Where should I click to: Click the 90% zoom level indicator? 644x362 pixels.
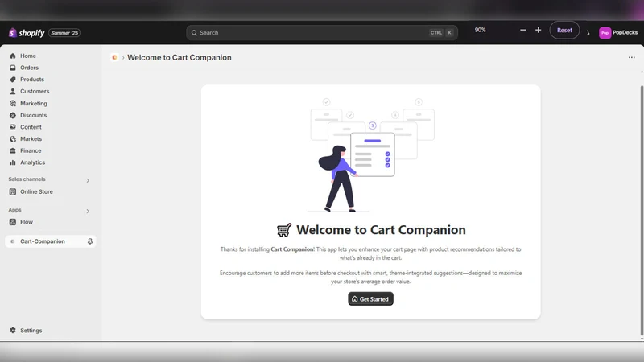[x=480, y=30]
